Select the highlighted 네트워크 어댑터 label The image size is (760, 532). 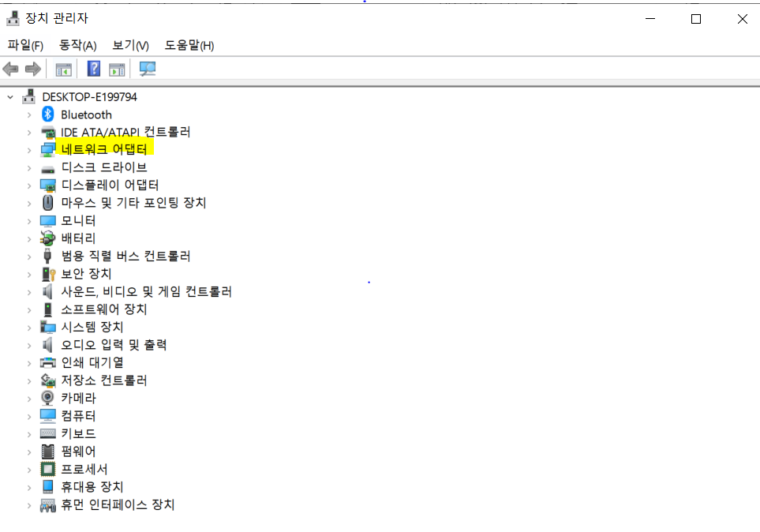(104, 149)
